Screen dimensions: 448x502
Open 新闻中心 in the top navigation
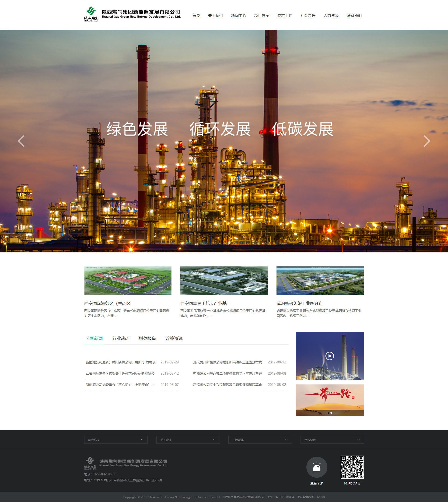238,15
